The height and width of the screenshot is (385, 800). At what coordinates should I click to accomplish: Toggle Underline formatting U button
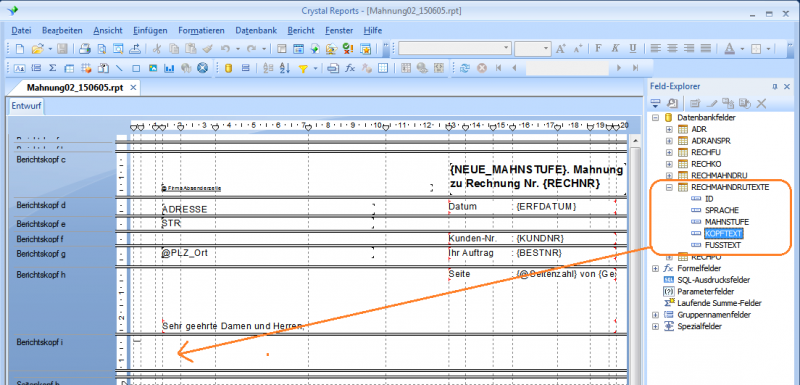point(633,49)
